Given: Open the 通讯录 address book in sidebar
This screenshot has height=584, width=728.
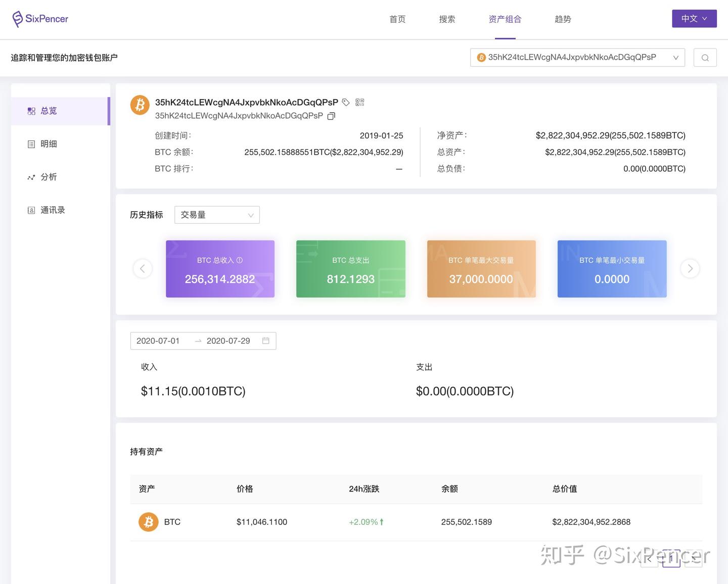Looking at the screenshot, I should pos(52,210).
